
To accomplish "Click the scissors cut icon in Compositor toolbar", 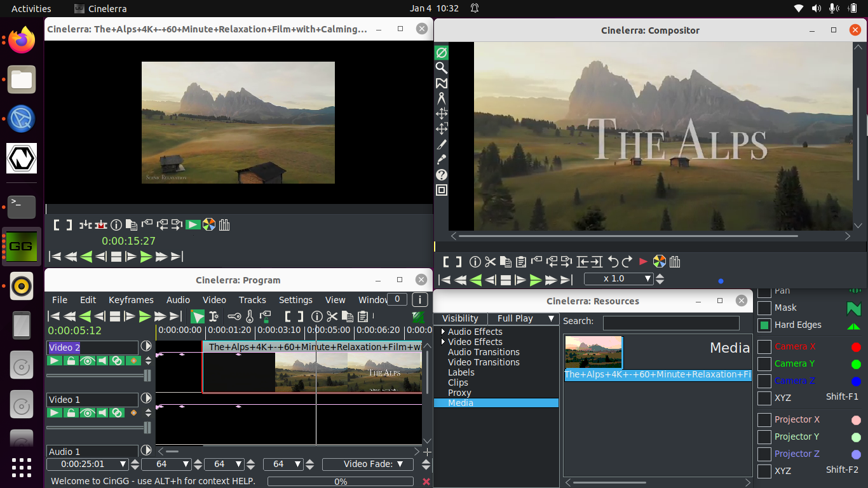I will pos(490,261).
